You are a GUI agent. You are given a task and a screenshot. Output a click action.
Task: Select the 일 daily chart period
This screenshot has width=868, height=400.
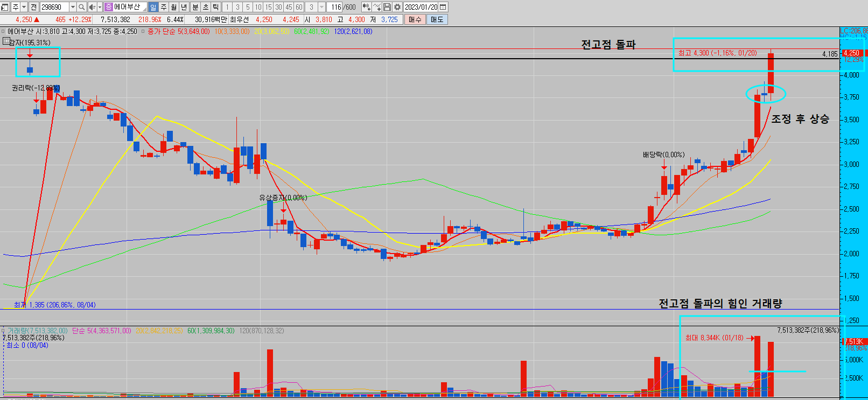pos(153,7)
